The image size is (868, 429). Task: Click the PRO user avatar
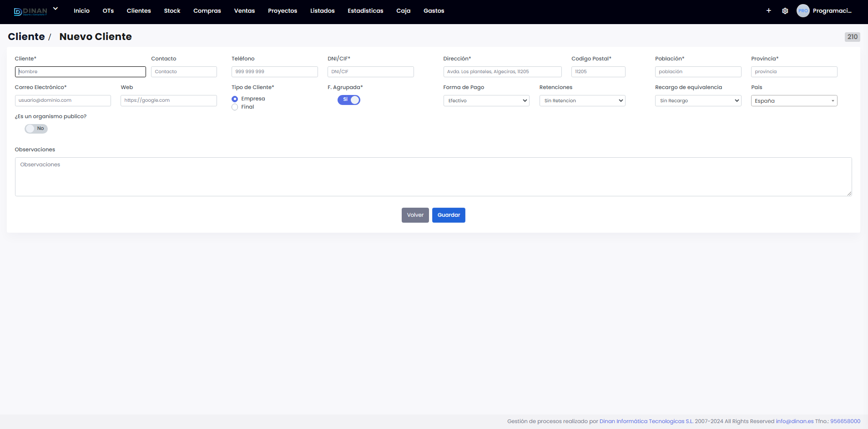click(803, 11)
